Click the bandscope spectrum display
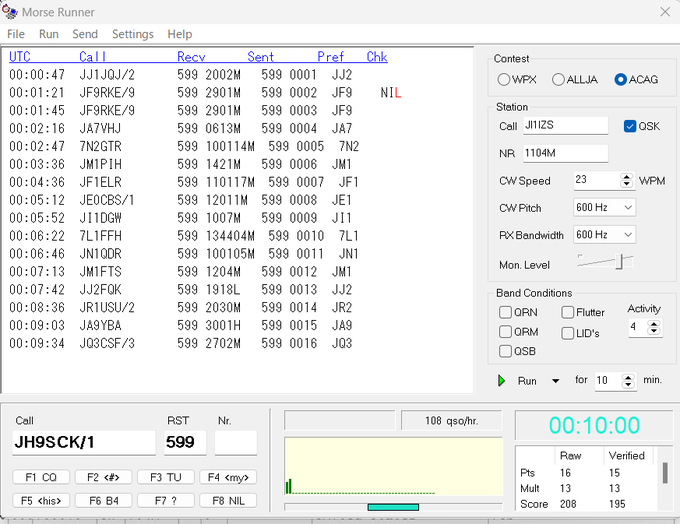The image size is (680, 524). click(x=393, y=466)
